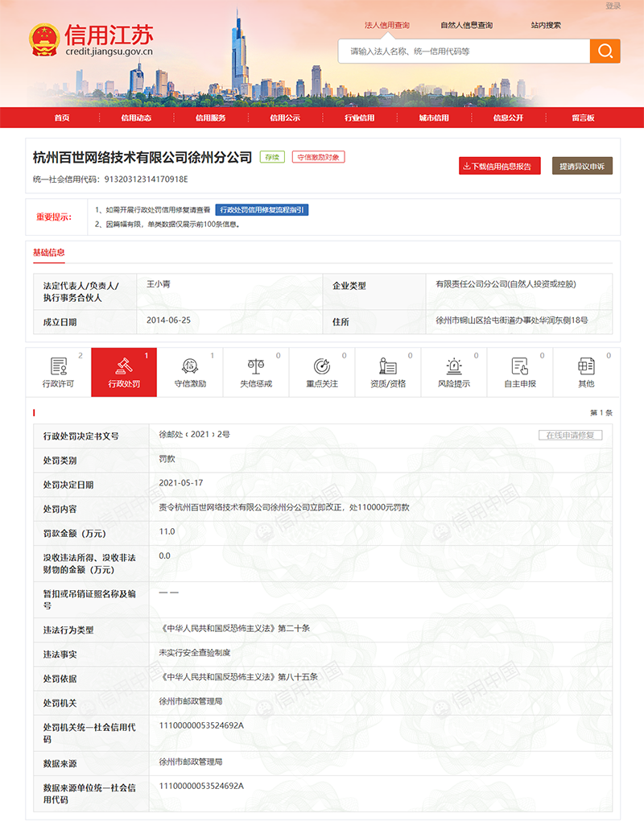Open the 留言板 navigation item
The width and height of the screenshot is (644, 826).
coord(583,118)
